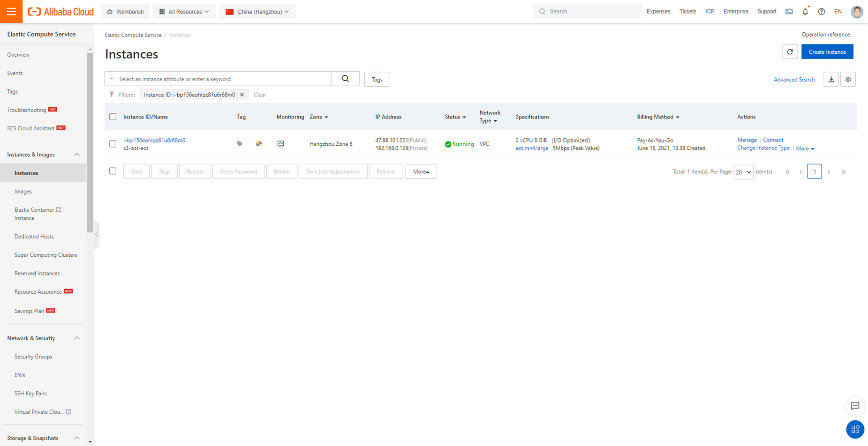Click the Create Instance button
The image size is (868, 446).
pos(827,52)
